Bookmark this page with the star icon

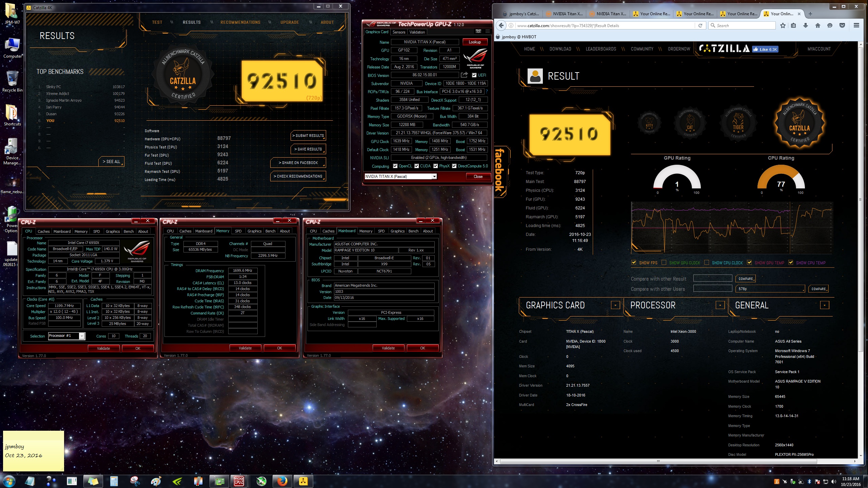tap(783, 25)
